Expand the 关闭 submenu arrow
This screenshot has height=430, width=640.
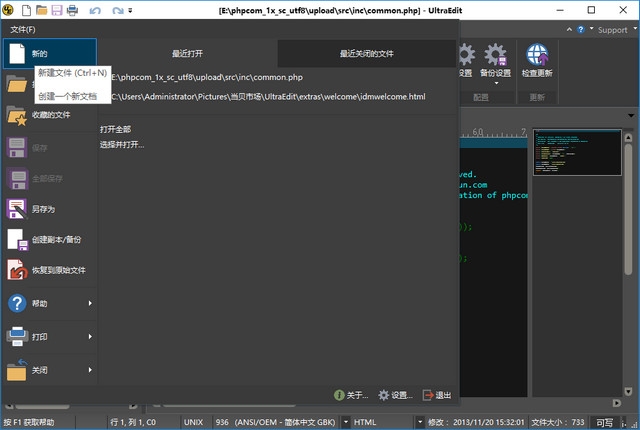[90, 370]
